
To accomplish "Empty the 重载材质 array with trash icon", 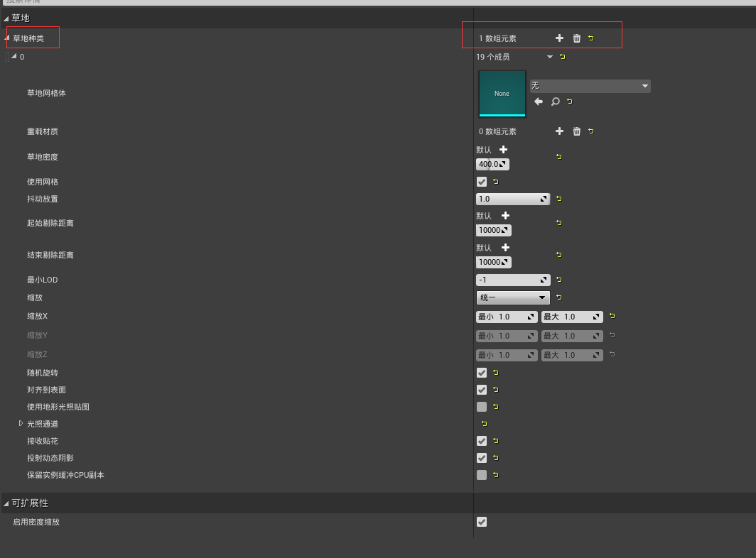I will pos(577,131).
